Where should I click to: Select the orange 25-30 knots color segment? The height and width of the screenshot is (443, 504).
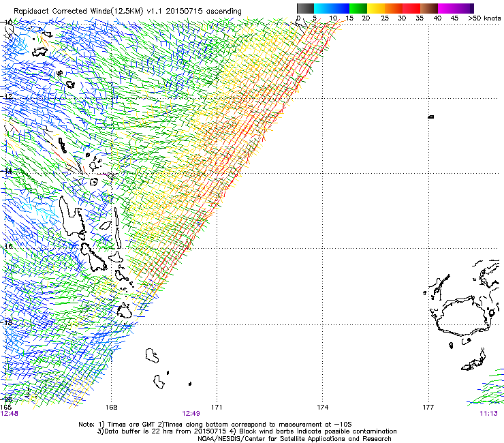coord(394,8)
